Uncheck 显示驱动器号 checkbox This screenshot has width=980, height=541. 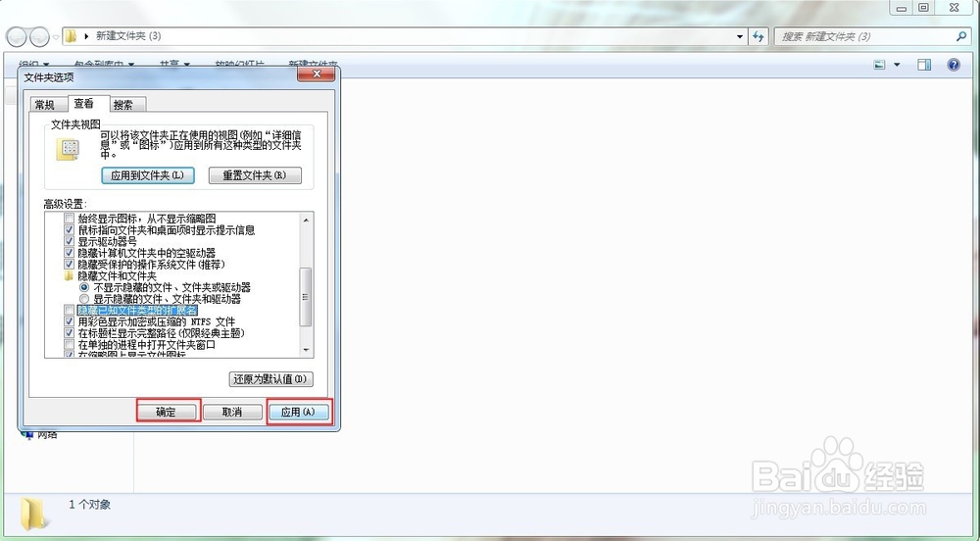70,241
